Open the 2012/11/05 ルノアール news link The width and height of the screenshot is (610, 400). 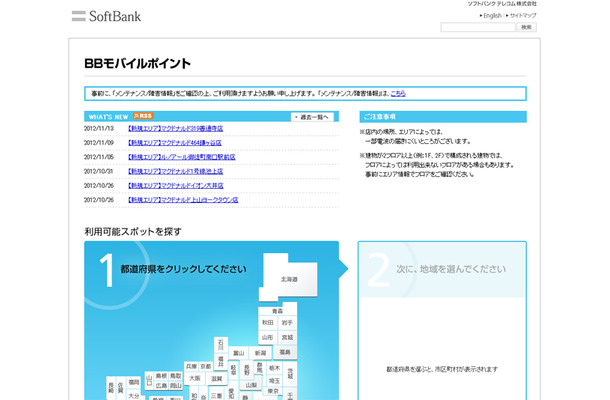(182, 157)
